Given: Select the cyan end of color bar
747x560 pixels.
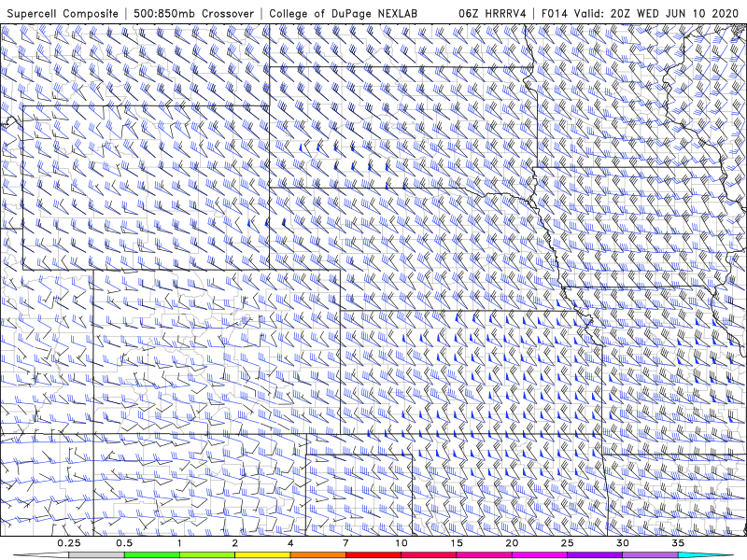Looking at the screenshot, I should pyautogui.click(x=706, y=555).
